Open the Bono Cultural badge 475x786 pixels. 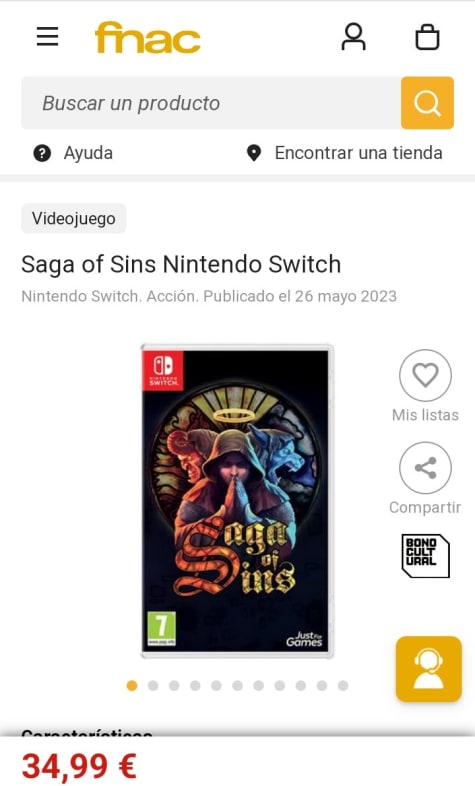tap(425, 555)
